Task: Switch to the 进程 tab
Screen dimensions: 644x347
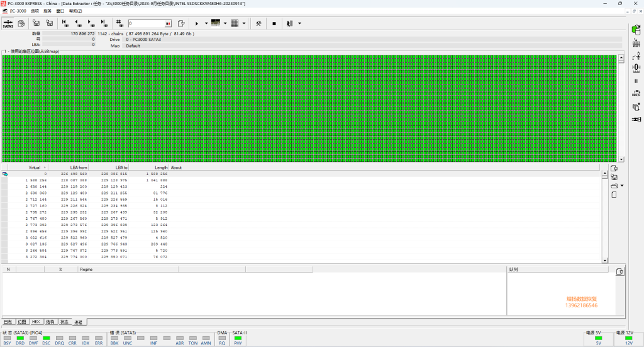Action: 79,322
